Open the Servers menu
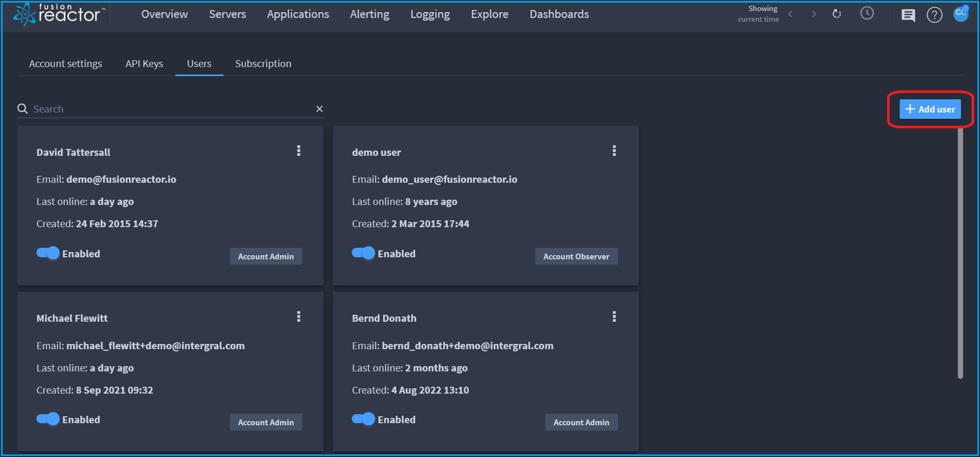Image resolution: width=980 pixels, height=457 pixels. [228, 14]
